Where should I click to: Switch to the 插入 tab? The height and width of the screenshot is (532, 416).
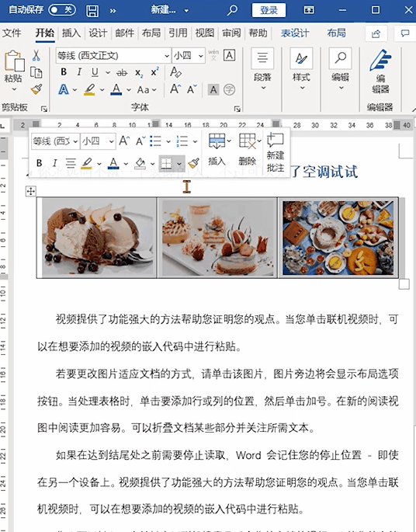[x=71, y=33]
